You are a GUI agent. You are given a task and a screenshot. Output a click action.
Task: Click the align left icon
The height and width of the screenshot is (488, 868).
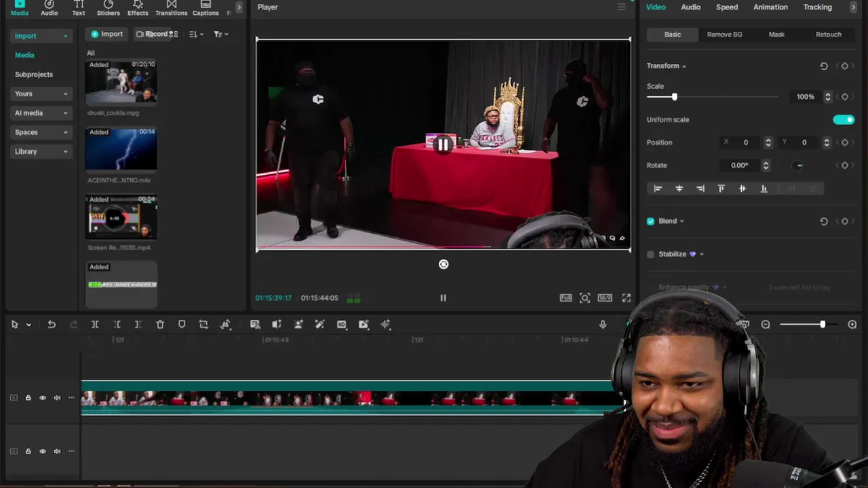pos(657,188)
